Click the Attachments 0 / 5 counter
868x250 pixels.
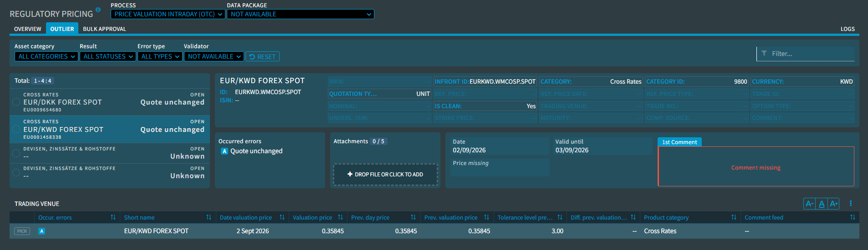pos(378,141)
